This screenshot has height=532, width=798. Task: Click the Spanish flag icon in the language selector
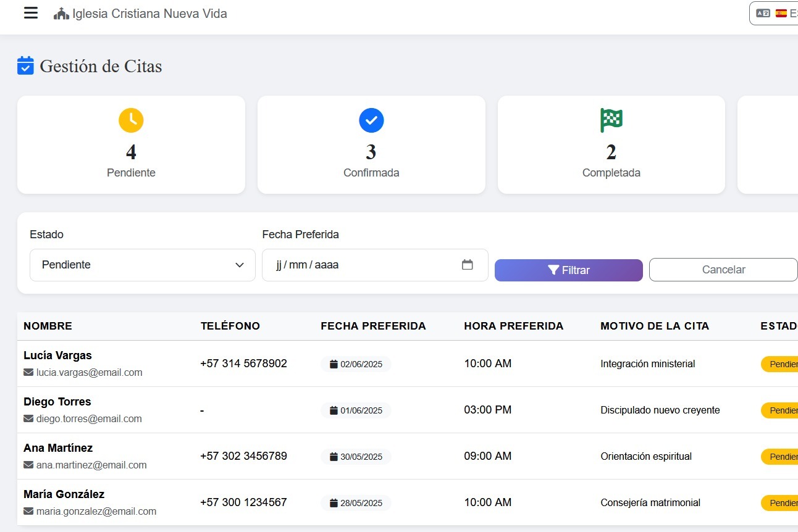(781, 13)
